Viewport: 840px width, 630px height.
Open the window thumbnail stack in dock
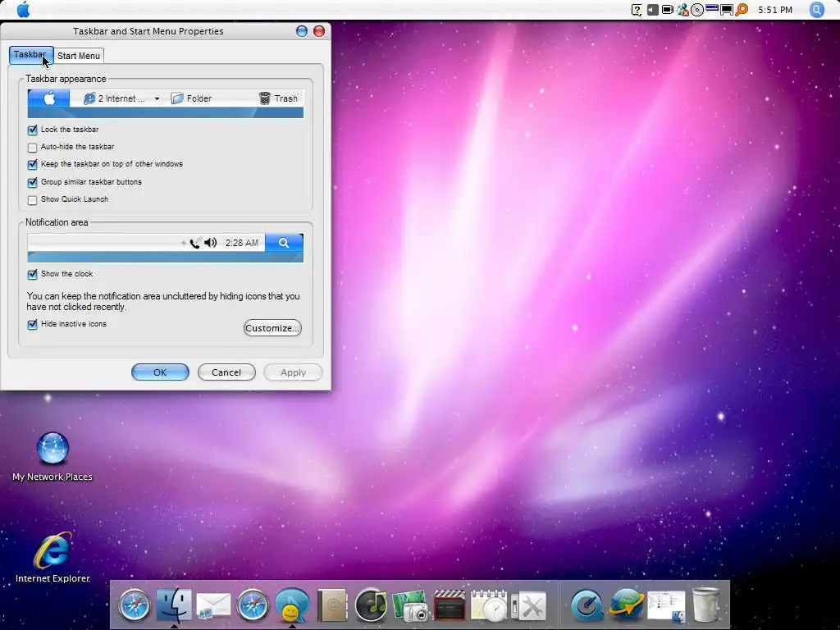tap(666, 606)
